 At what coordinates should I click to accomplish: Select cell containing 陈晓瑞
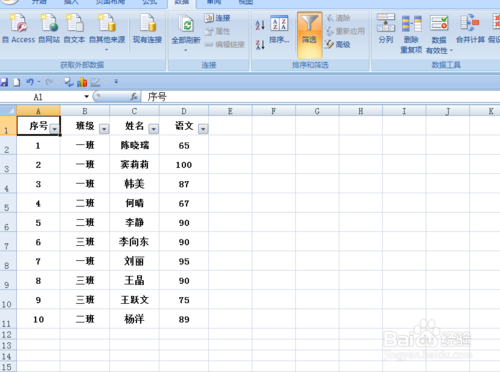point(134,145)
